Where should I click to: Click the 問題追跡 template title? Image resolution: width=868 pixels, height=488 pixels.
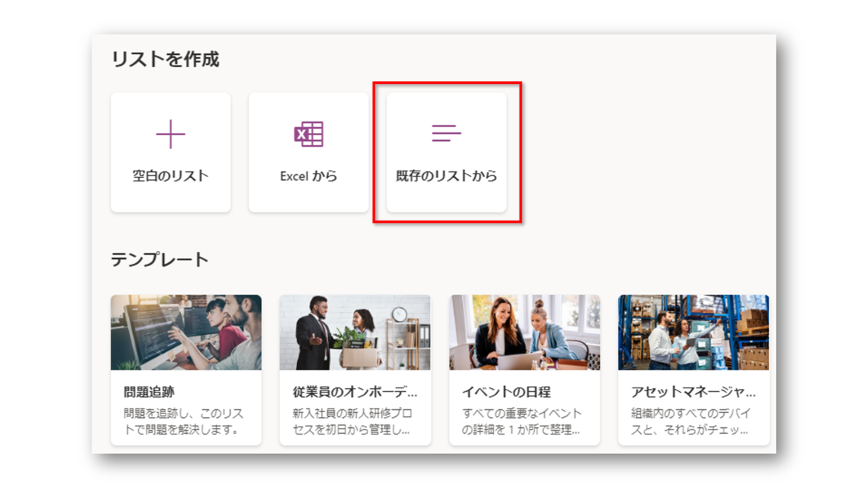tap(149, 392)
